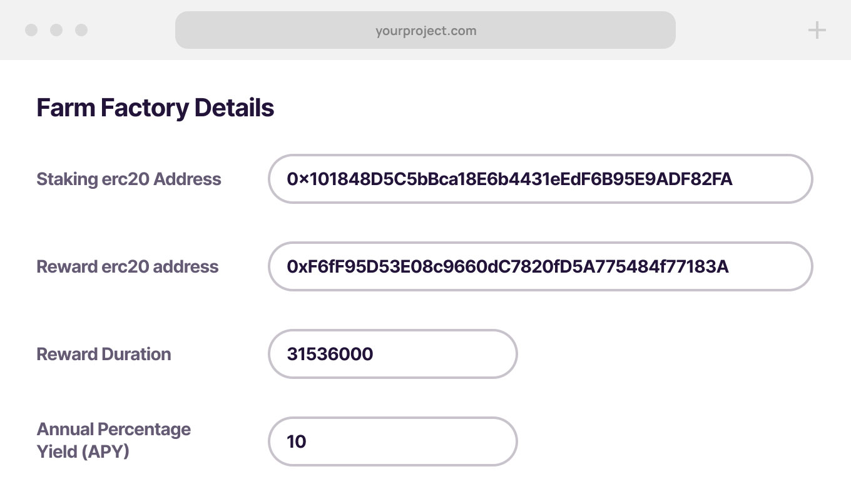Focus the Reward Duration input field

[x=444, y=354]
